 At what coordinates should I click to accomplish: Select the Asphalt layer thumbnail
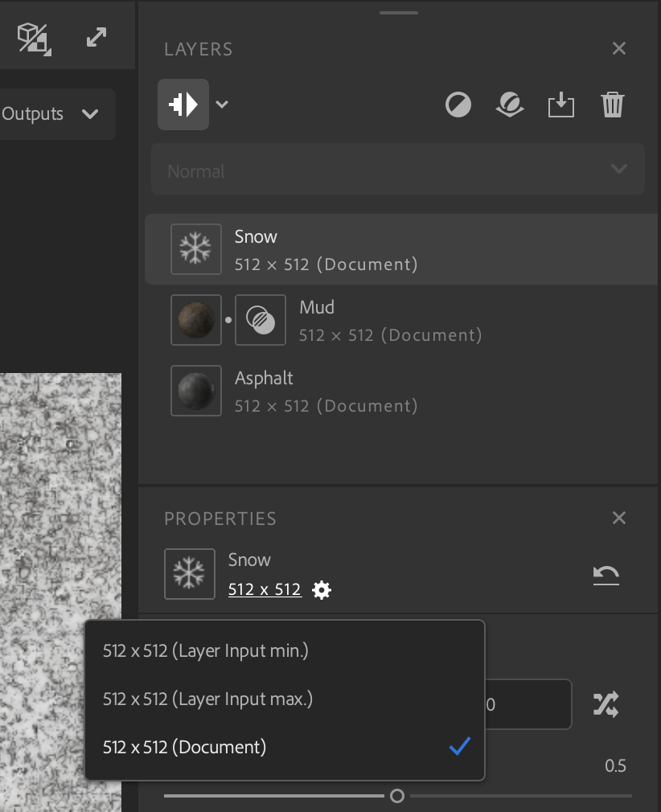[195, 391]
